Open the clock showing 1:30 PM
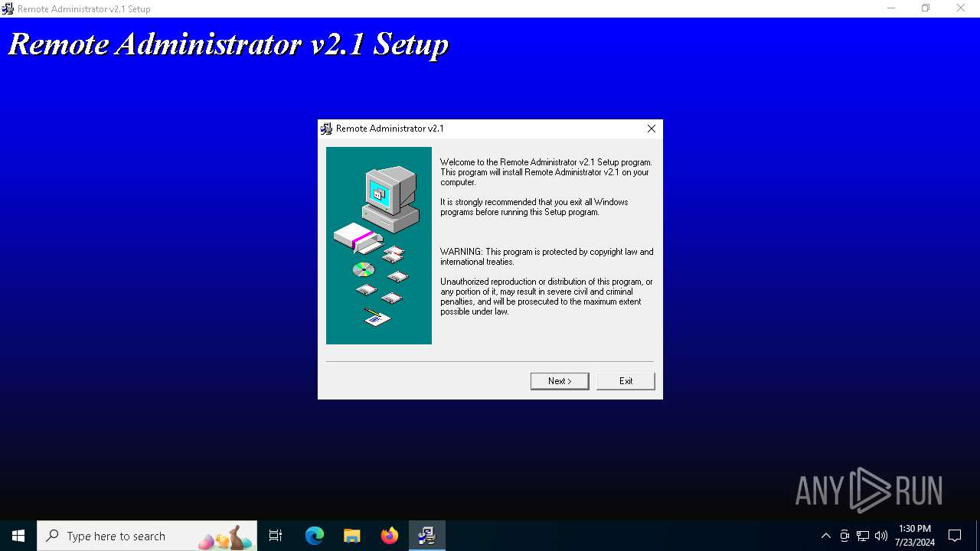This screenshot has width=980, height=551. pyautogui.click(x=915, y=536)
